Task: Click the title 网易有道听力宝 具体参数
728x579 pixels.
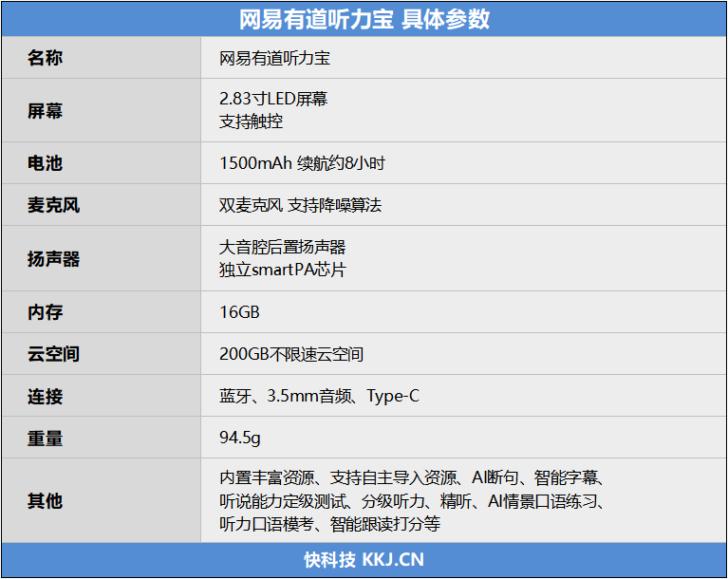Action: click(x=364, y=20)
